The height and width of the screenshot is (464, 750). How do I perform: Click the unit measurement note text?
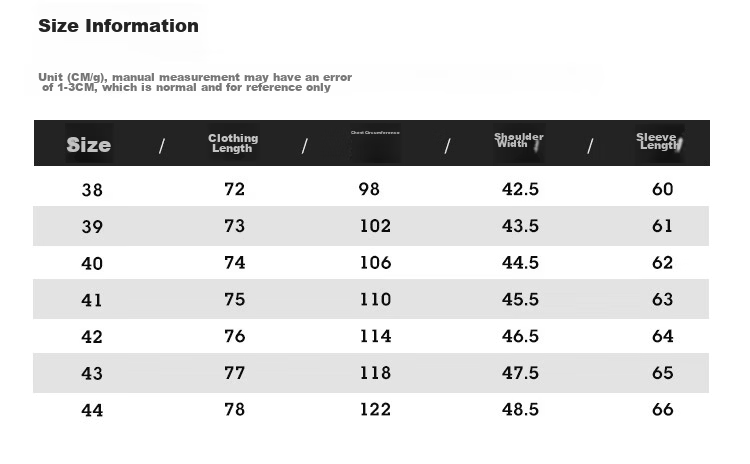click(x=195, y=82)
